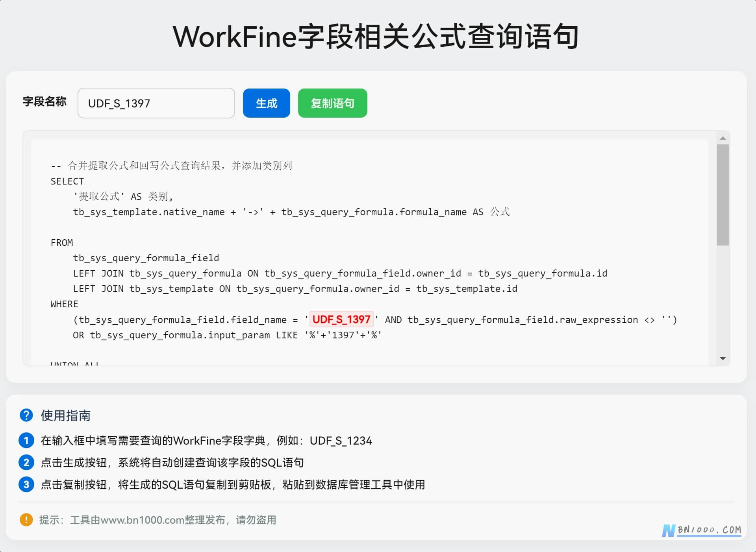Screen dimensions: 756x552
Task: Click the 字段名称 label
Action: pyautogui.click(x=44, y=102)
